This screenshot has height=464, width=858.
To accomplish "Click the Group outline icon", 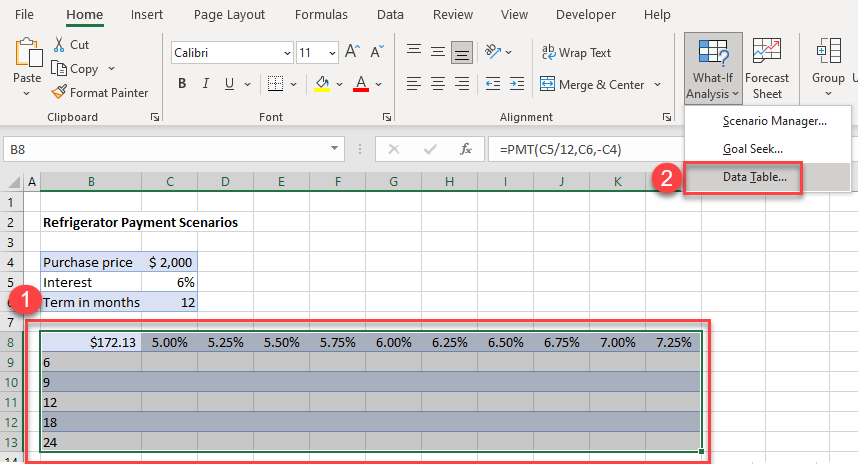I will point(828,62).
